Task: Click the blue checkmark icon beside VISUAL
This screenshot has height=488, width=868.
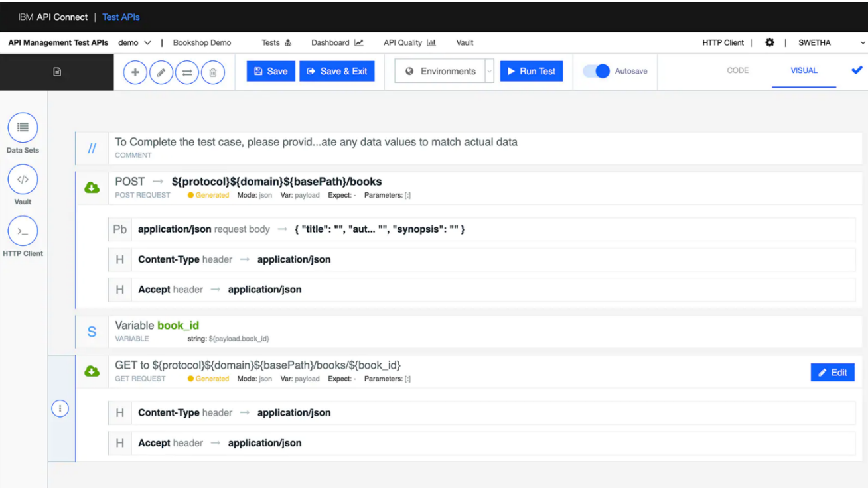Action: pos(857,70)
